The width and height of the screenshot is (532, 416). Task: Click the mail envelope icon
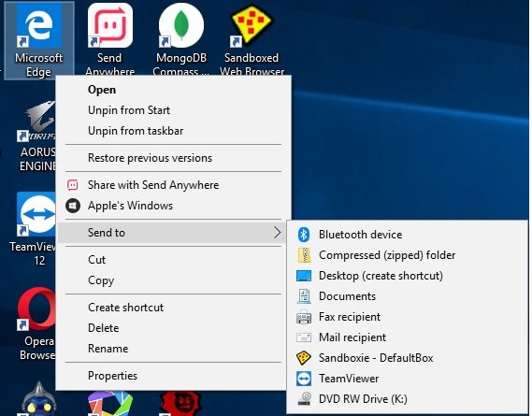point(304,337)
